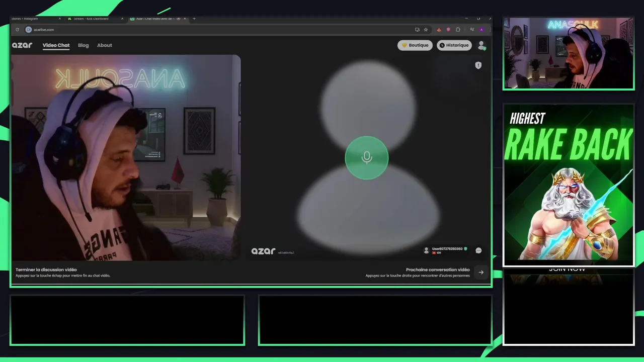Viewport: 644px width, 362px height.
Task: Click the Historique button
Action: [x=454, y=45]
